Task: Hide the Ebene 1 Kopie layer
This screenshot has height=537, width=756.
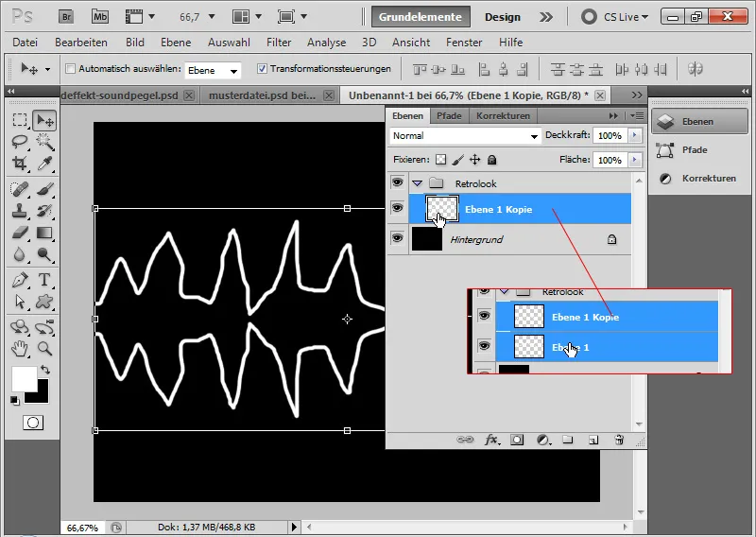Action: pyautogui.click(x=397, y=208)
